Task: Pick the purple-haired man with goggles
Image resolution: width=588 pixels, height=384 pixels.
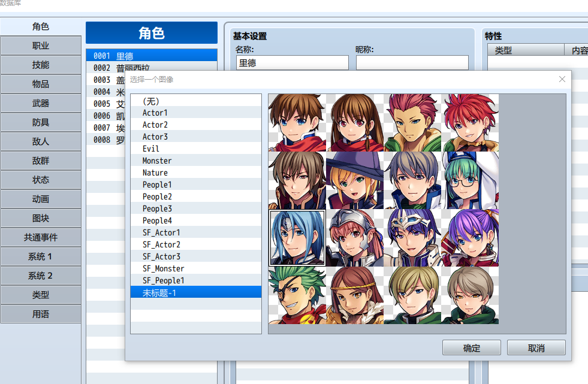Action: 412,238
